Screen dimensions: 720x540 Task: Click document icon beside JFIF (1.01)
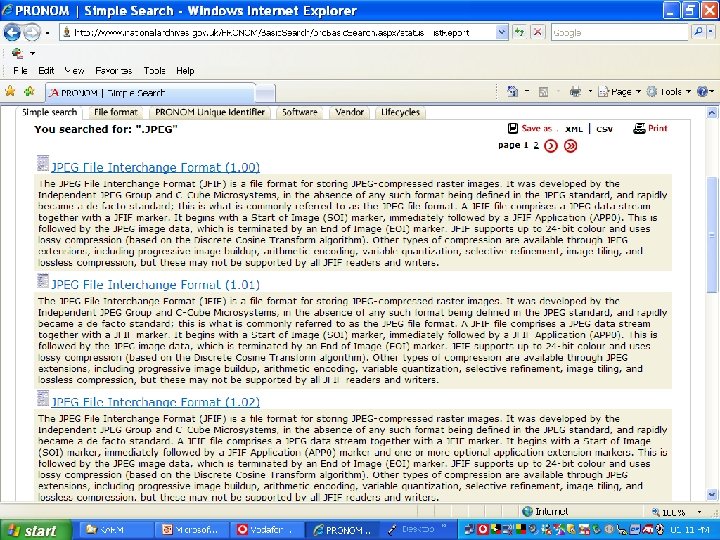[43, 281]
